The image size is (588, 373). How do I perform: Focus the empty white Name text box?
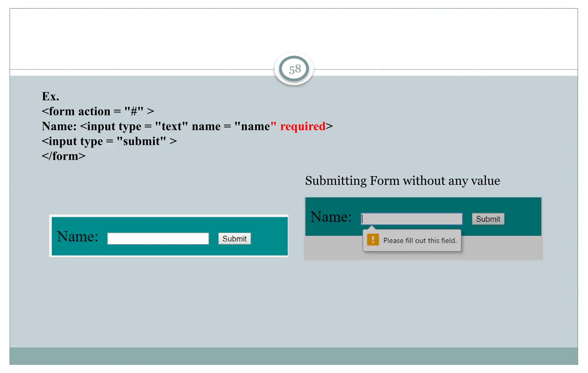(x=158, y=238)
